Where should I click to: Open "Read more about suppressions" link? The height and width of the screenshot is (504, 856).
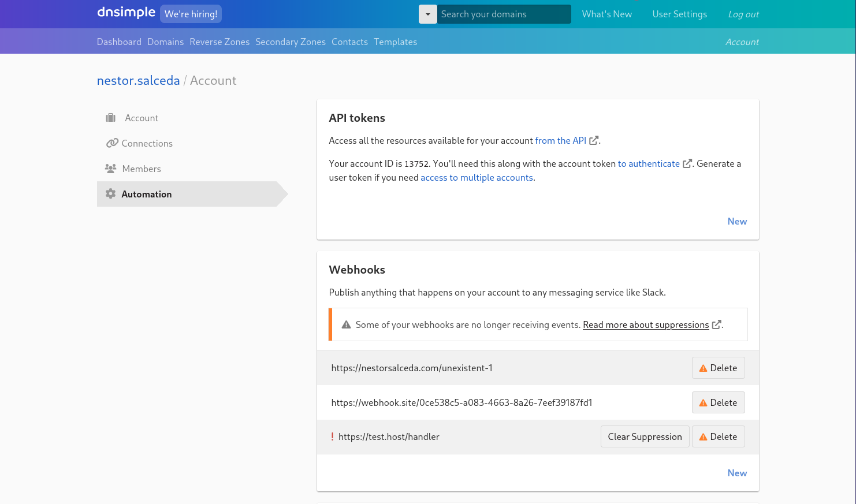pos(646,324)
